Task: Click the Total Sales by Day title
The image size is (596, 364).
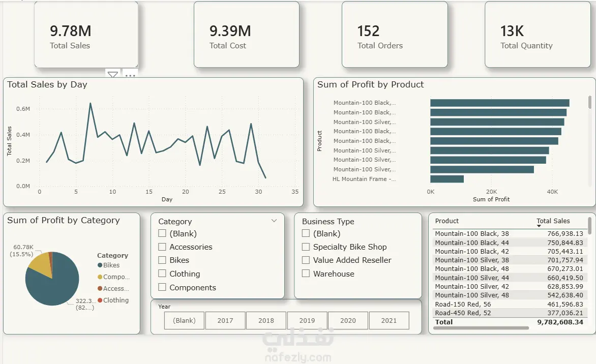Action: point(47,84)
